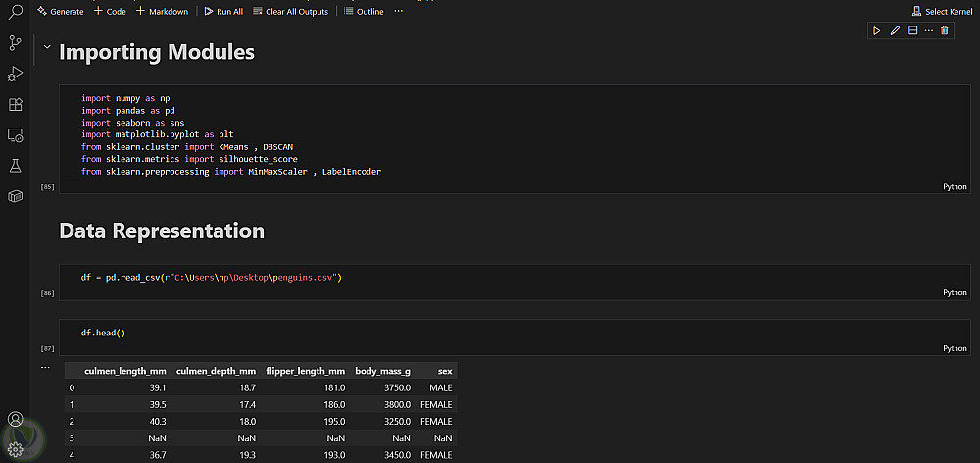Open the Accounts menu

coord(15,421)
